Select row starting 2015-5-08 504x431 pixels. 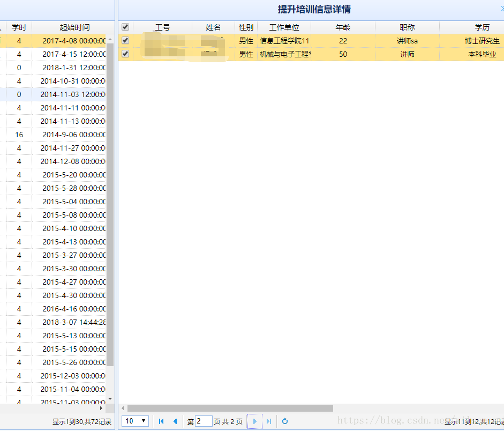52,215
